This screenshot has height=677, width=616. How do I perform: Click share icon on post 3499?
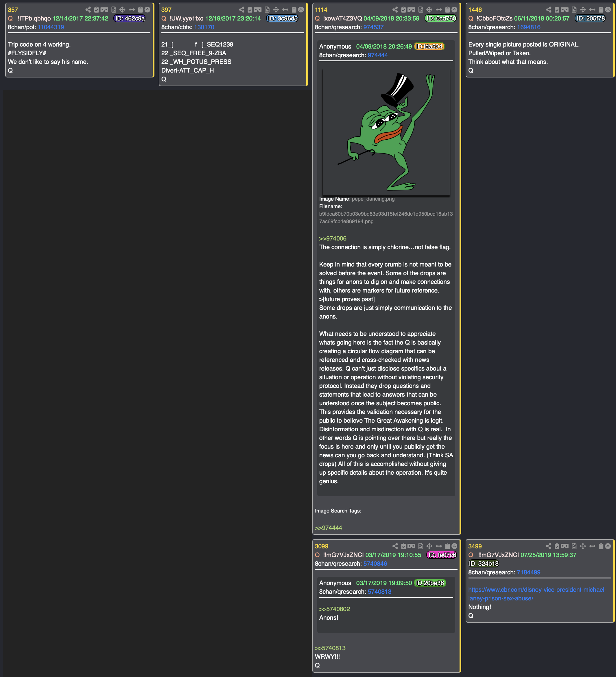pos(549,546)
